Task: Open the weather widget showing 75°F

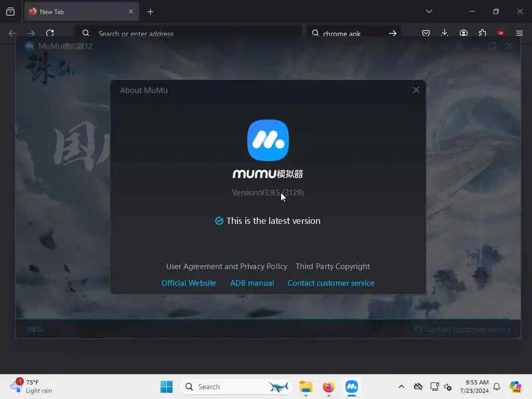Action: pos(31,387)
